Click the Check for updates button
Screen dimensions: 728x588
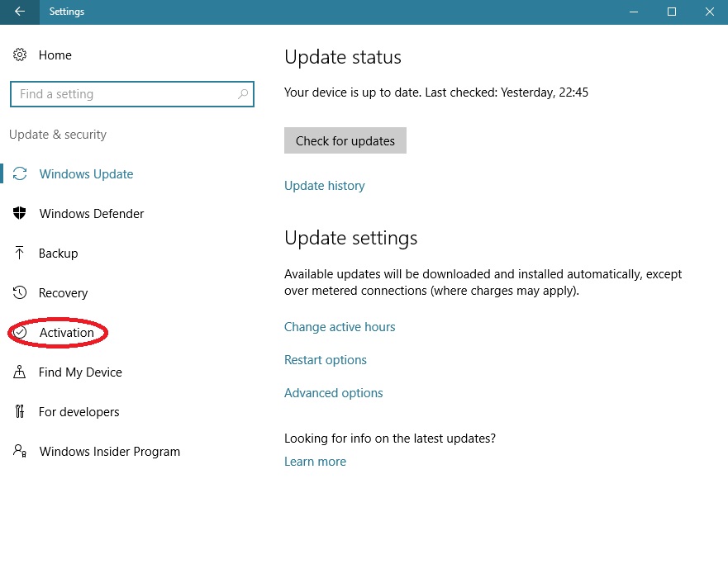point(345,140)
